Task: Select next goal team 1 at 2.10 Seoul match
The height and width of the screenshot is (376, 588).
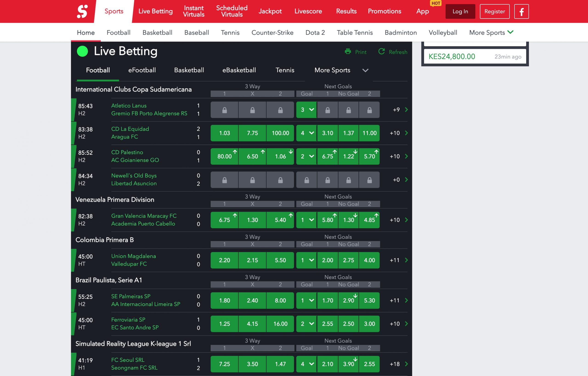Action: tap(328, 364)
